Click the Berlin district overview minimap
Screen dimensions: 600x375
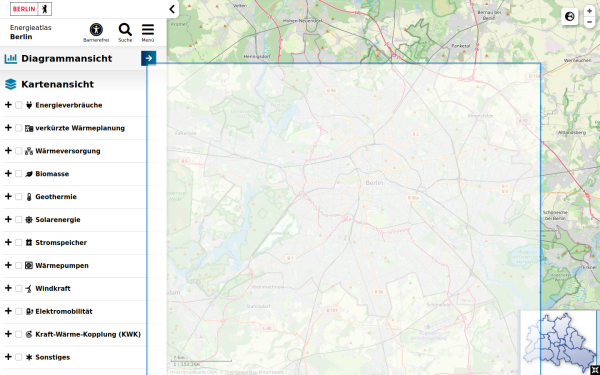point(559,342)
